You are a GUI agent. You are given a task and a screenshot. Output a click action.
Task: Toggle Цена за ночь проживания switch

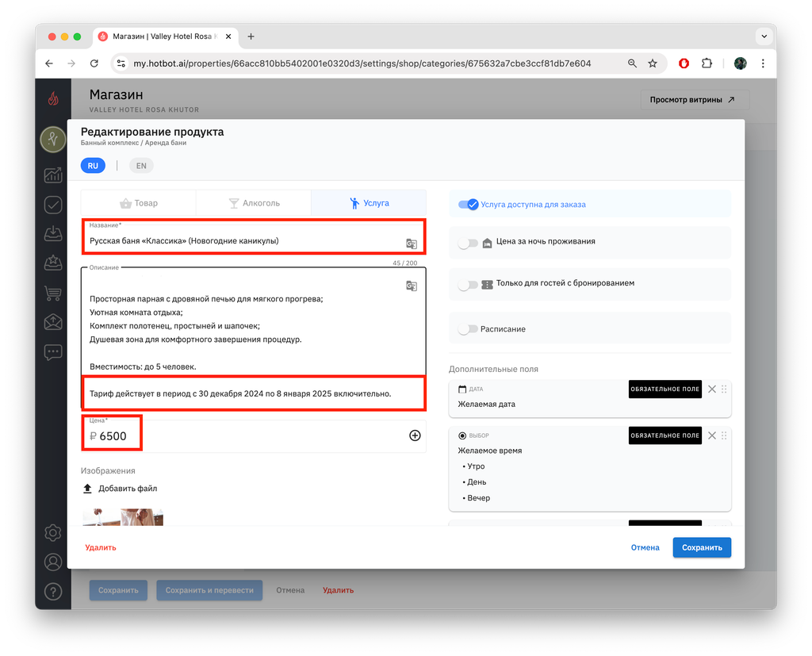click(468, 243)
